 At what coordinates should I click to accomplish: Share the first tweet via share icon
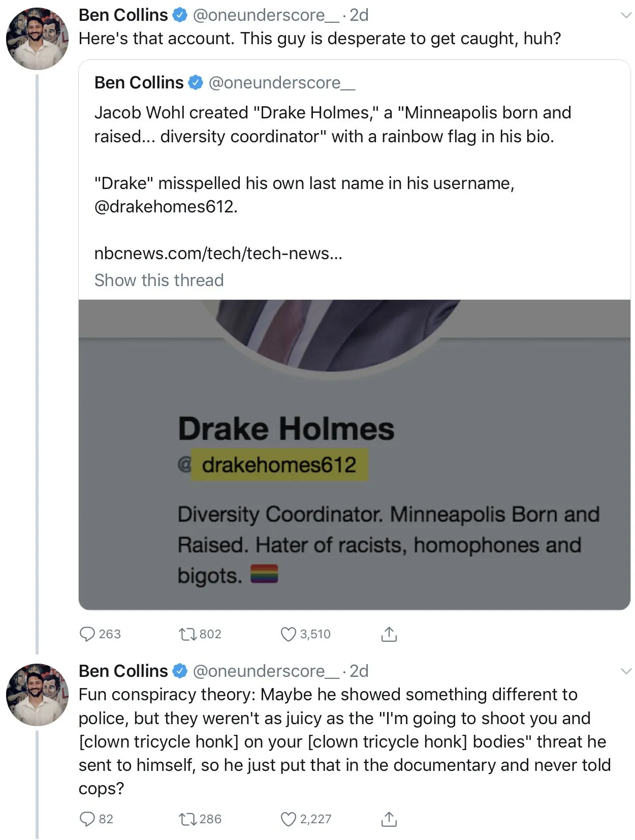pyautogui.click(x=389, y=634)
